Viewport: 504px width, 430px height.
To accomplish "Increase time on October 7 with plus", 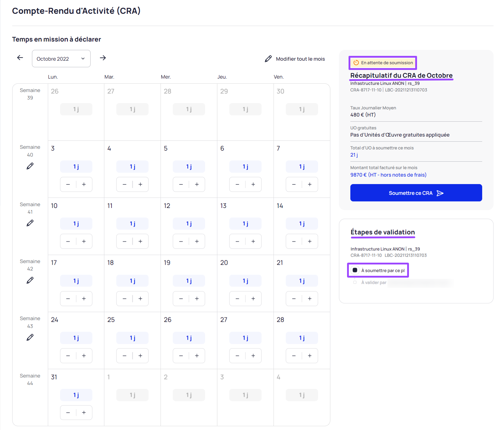I will pos(310,184).
